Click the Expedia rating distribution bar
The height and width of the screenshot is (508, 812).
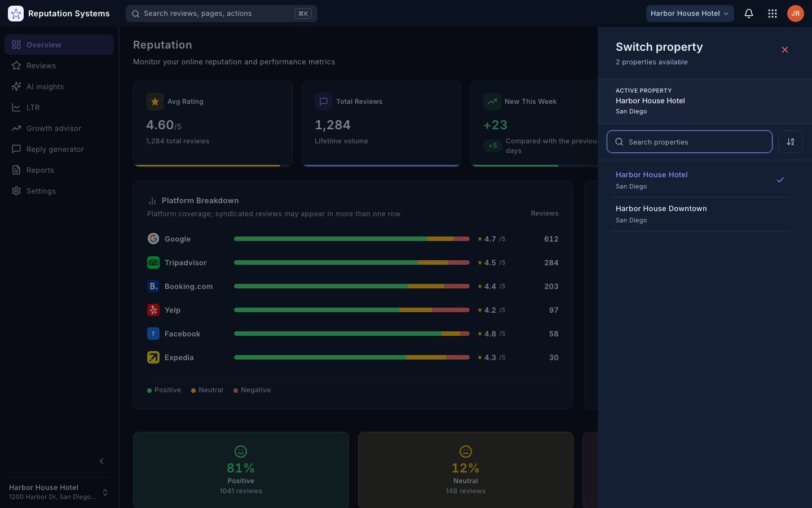click(352, 357)
